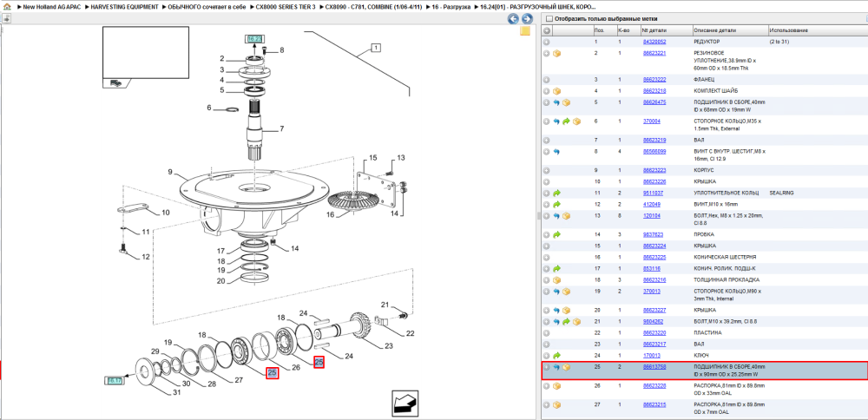Toggle add circle for КОРПУС row
The height and width of the screenshot is (420, 868).
[546, 170]
